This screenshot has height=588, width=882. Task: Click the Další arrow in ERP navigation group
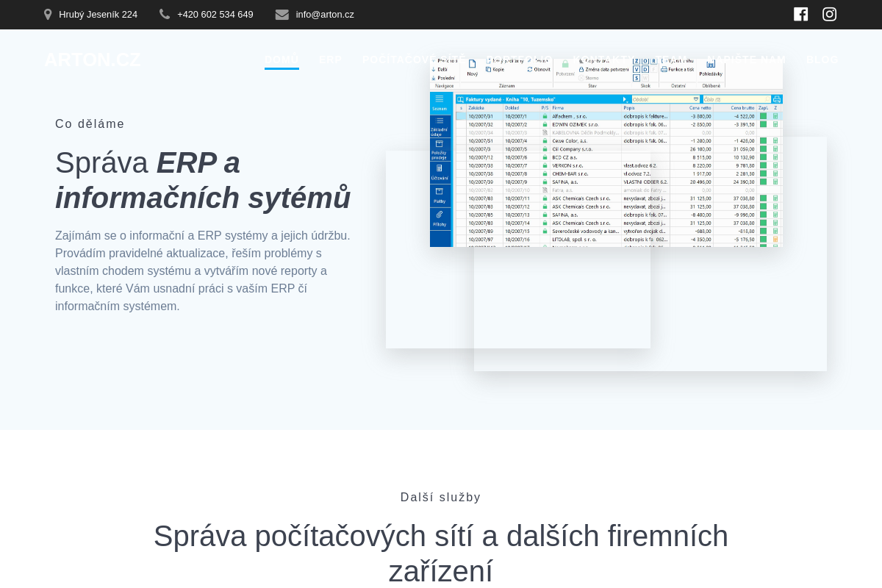(x=434, y=69)
